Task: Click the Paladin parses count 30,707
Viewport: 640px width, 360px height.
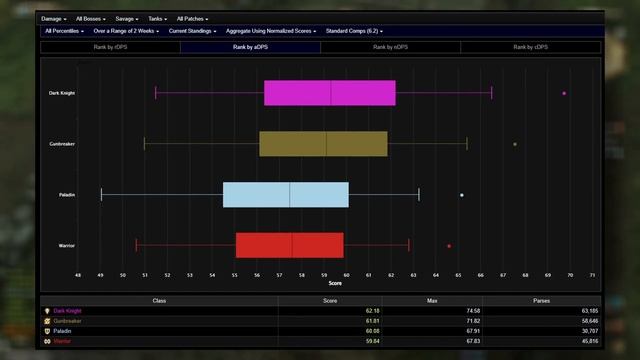Action: click(x=590, y=331)
